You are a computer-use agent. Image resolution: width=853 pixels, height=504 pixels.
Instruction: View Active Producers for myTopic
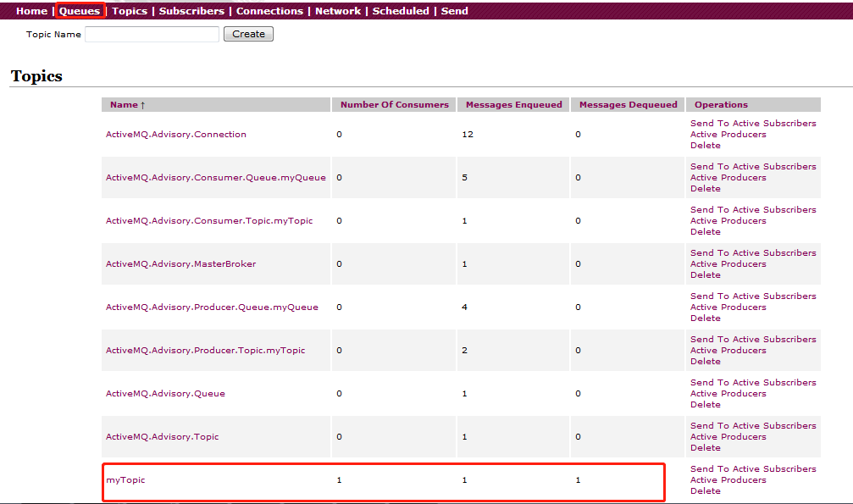tap(728, 480)
